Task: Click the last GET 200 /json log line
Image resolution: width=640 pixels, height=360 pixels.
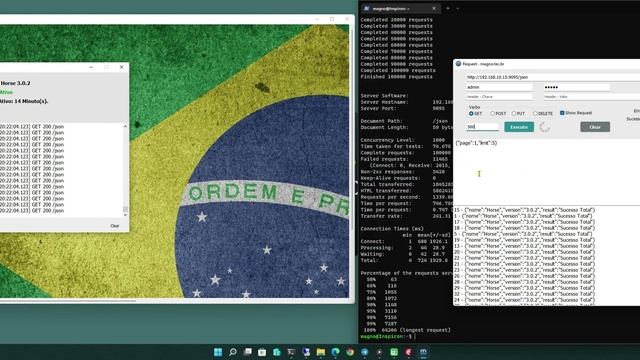Action: (32, 211)
